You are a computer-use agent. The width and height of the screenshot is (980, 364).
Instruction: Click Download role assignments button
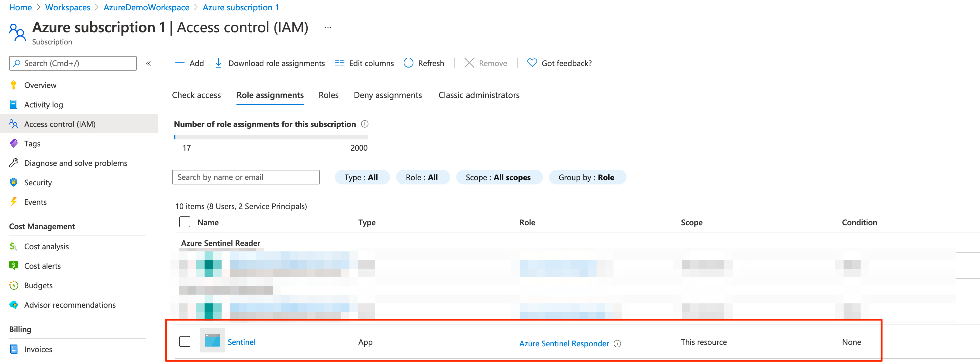tap(270, 63)
